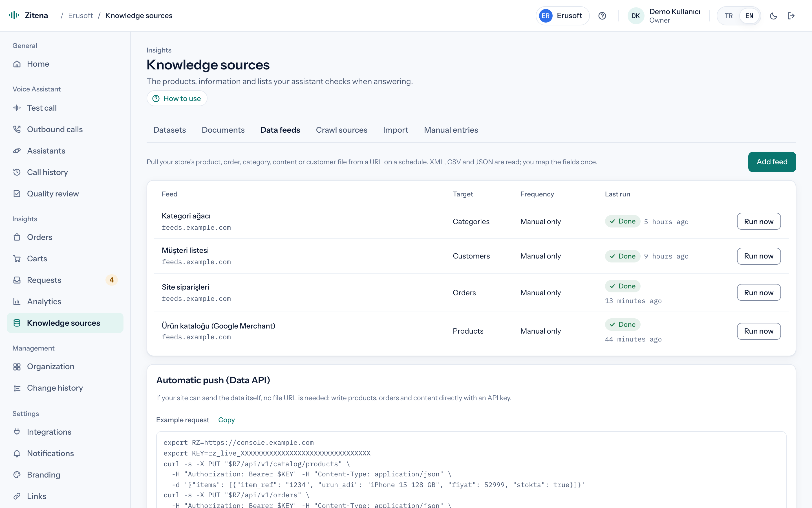Click the Call history clock icon

17,172
